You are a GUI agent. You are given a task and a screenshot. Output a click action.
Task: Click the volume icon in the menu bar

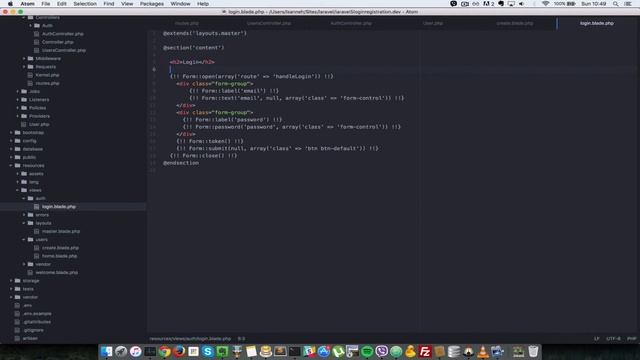click(521, 4)
